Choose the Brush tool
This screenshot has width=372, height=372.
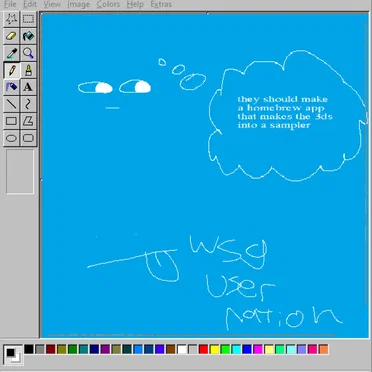point(28,70)
